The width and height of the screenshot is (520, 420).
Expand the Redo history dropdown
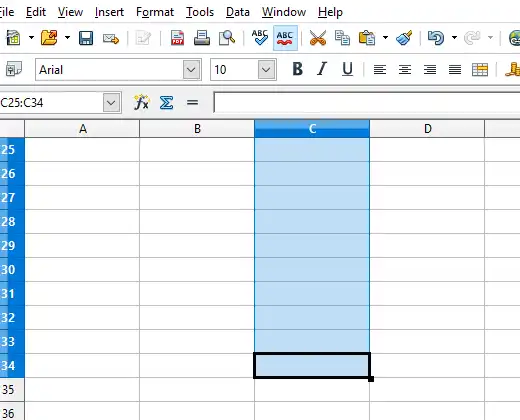coord(490,37)
